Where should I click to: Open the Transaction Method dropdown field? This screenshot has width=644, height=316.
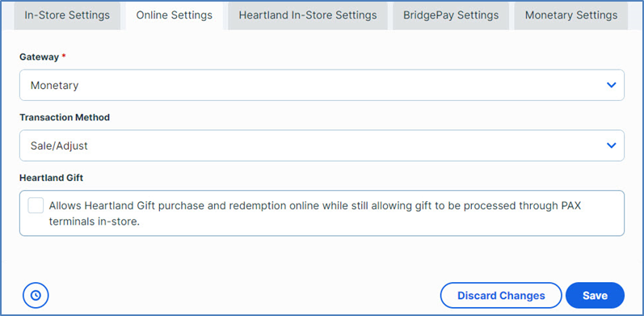[322, 145]
